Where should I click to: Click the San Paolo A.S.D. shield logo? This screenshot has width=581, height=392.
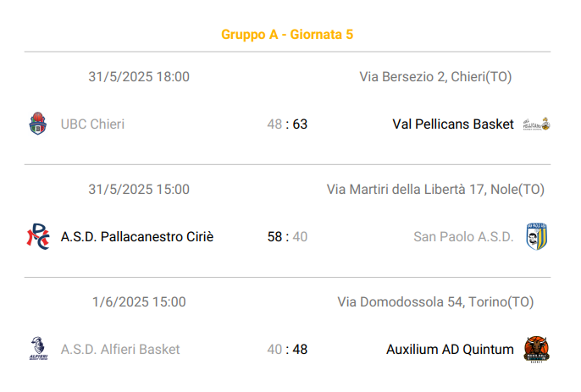click(x=537, y=236)
